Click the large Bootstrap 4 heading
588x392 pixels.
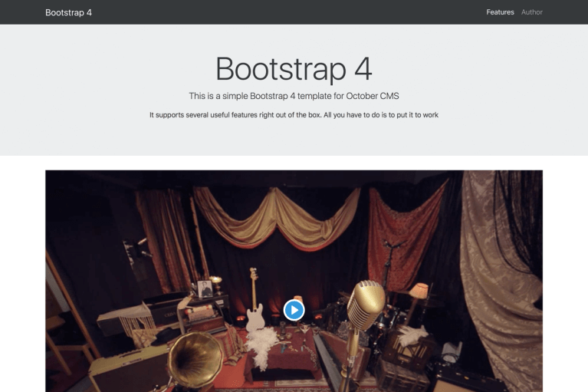(294, 68)
